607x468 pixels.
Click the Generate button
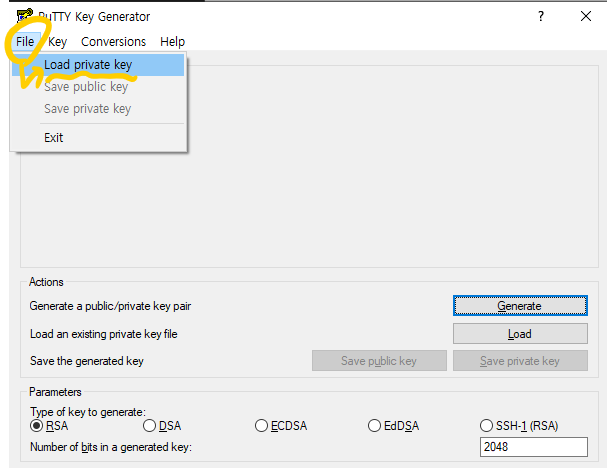(x=520, y=306)
